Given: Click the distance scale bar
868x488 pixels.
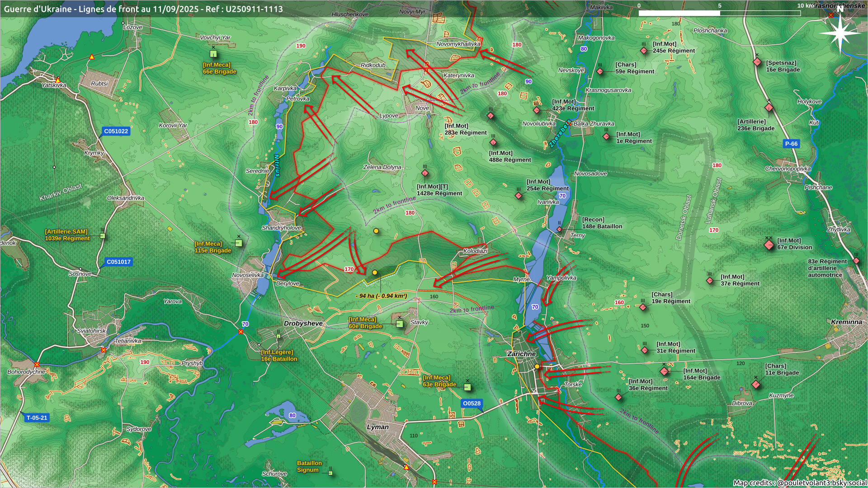Looking at the screenshot, I should coord(719,13).
